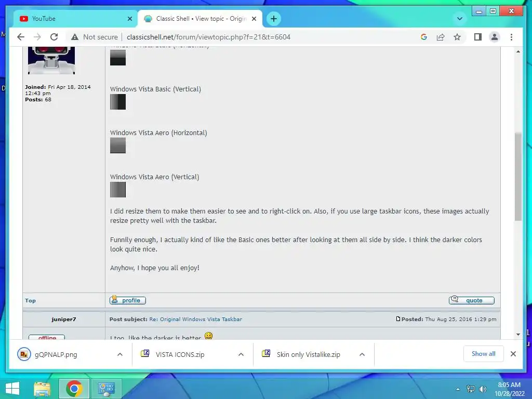Quote this forum post

point(472,300)
